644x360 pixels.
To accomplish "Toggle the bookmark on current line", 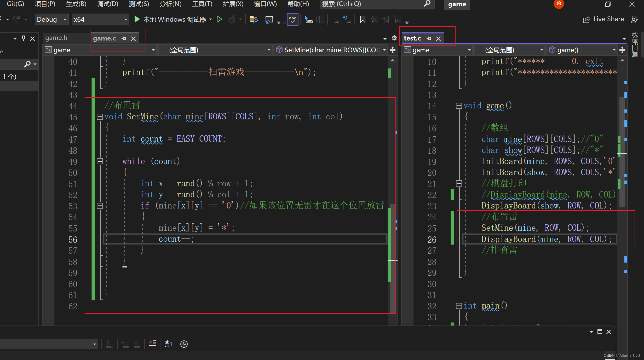I will click(x=363, y=19).
